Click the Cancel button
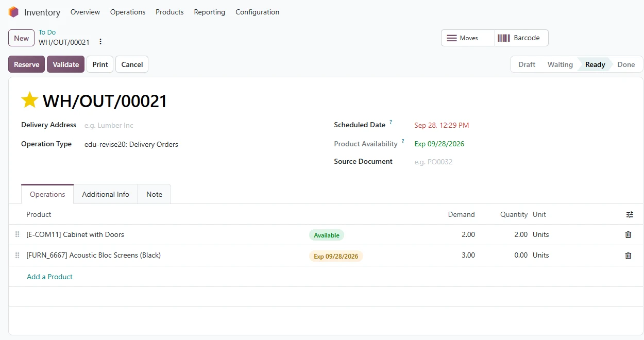 (x=132, y=64)
